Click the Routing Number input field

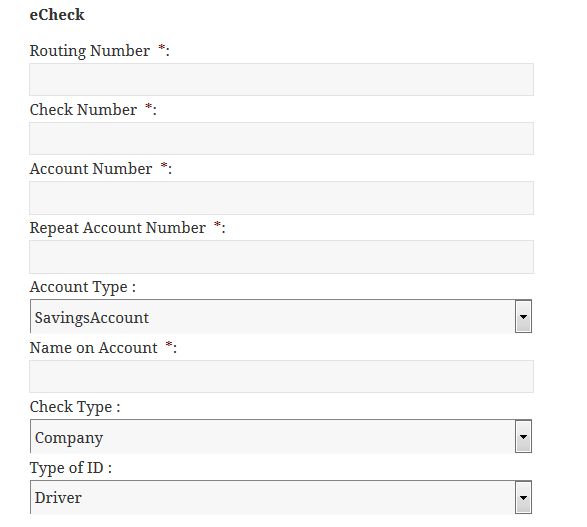[282, 79]
